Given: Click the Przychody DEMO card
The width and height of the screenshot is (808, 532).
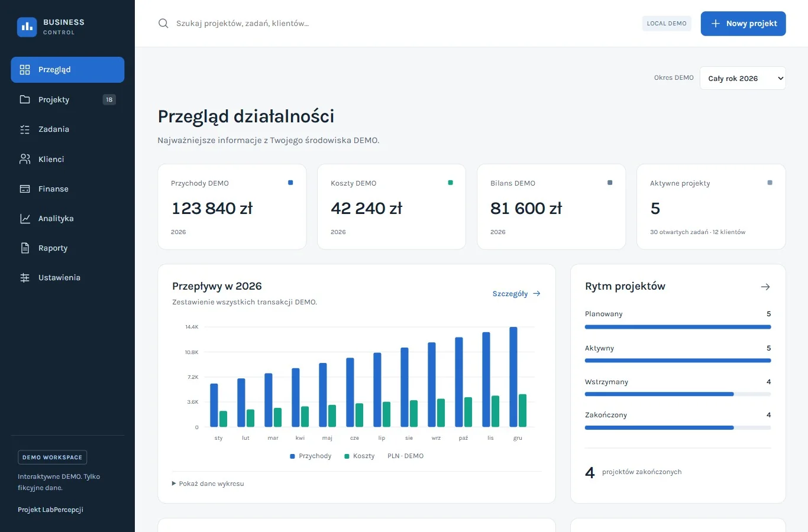Looking at the screenshot, I should click(232, 207).
